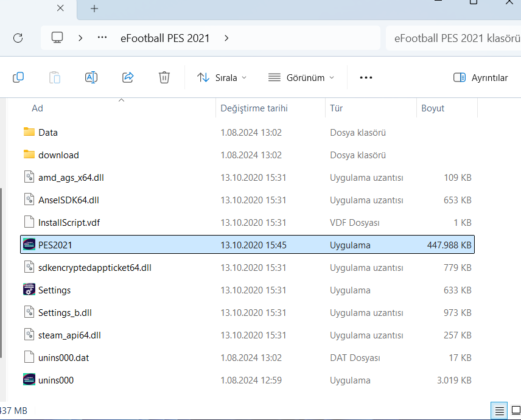Viewport: 521px width, 420px height.
Task: Click the AnselSDK64.dll file name
Action: click(68, 200)
